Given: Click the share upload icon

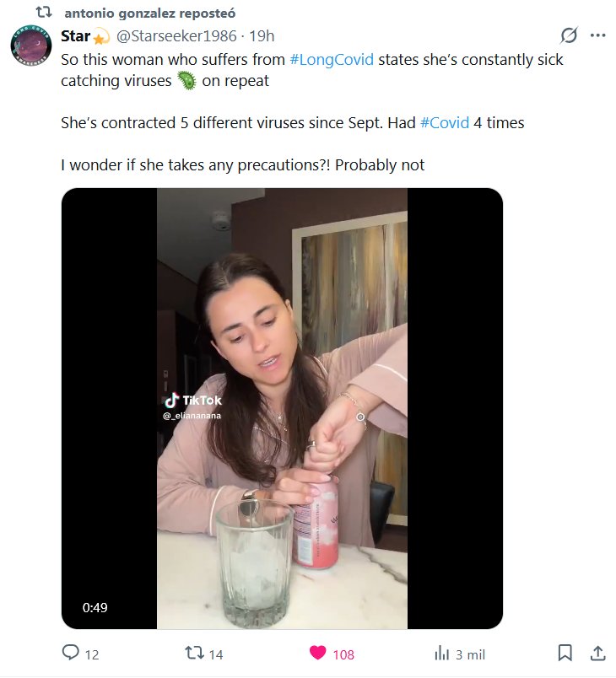Looking at the screenshot, I should pos(596,654).
